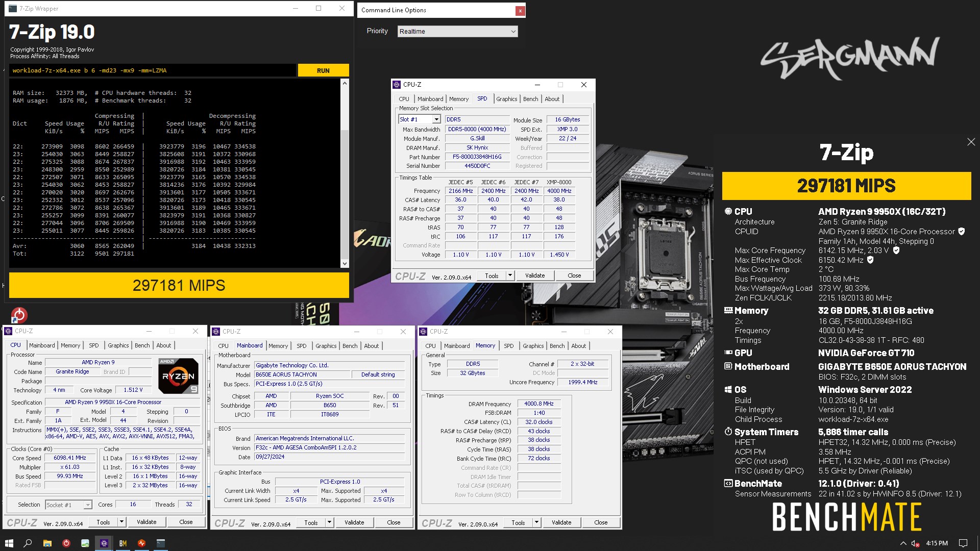The width and height of the screenshot is (980, 551).
Task: Open the Socket #1 selection dropdown
Action: pos(68,505)
